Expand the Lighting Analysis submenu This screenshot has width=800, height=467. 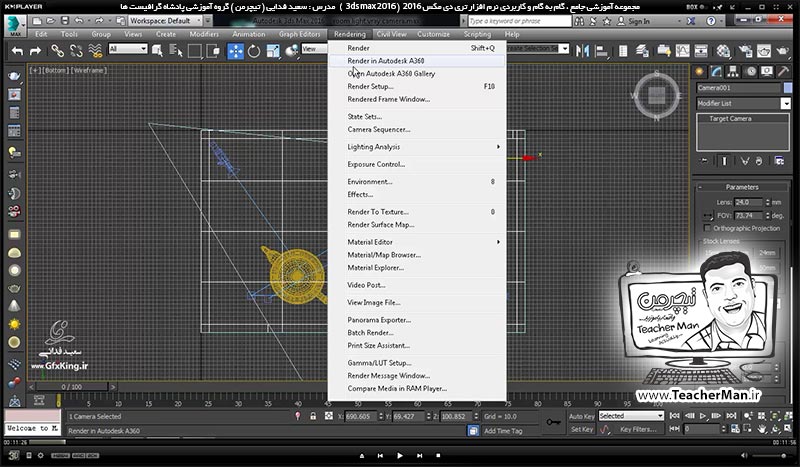[417, 147]
